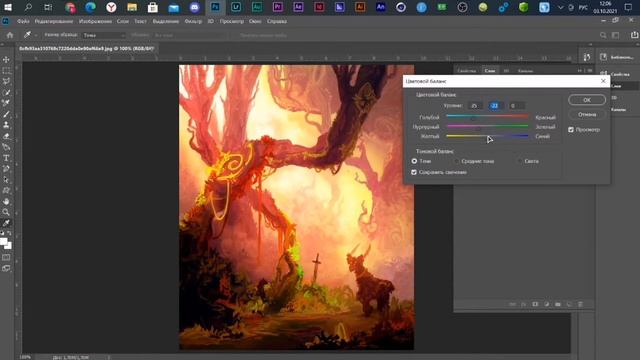Click the Желтый–Синий slider track
This screenshot has height=360, width=640.
click(487, 136)
